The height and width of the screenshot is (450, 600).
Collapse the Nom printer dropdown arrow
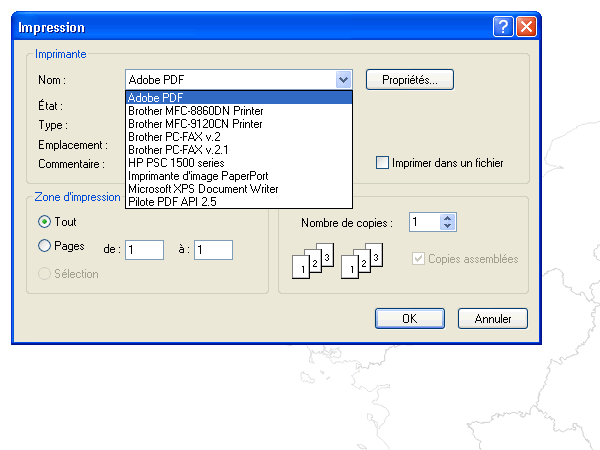click(x=343, y=80)
